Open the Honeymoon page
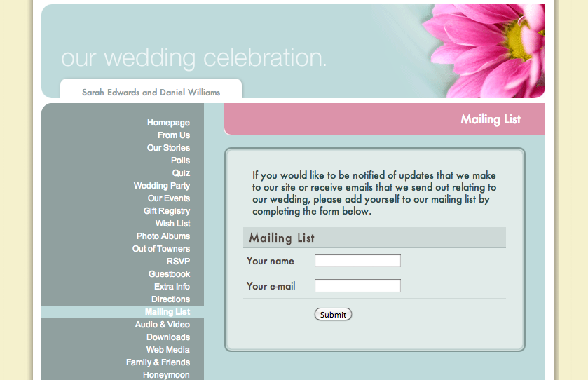588x380 pixels. [x=166, y=375]
